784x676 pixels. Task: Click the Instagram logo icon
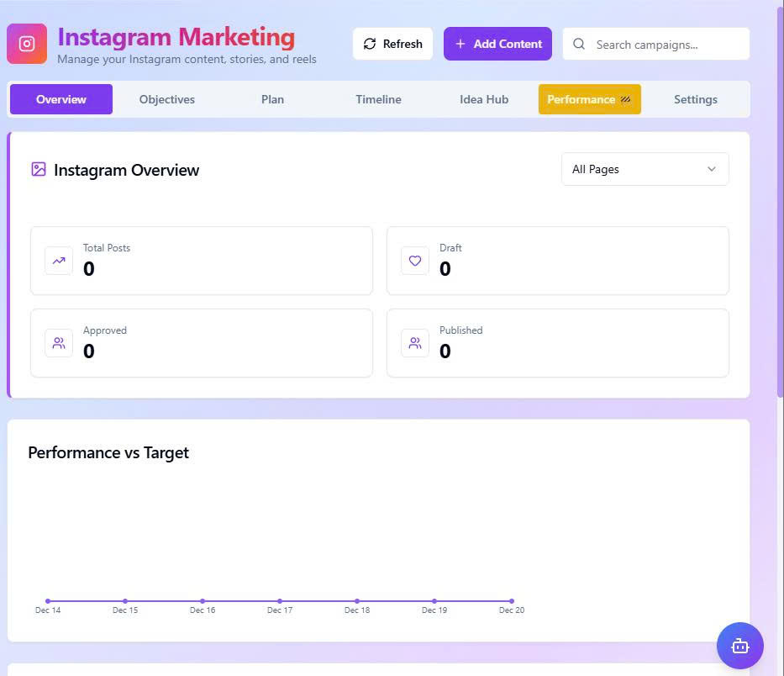pos(27,44)
